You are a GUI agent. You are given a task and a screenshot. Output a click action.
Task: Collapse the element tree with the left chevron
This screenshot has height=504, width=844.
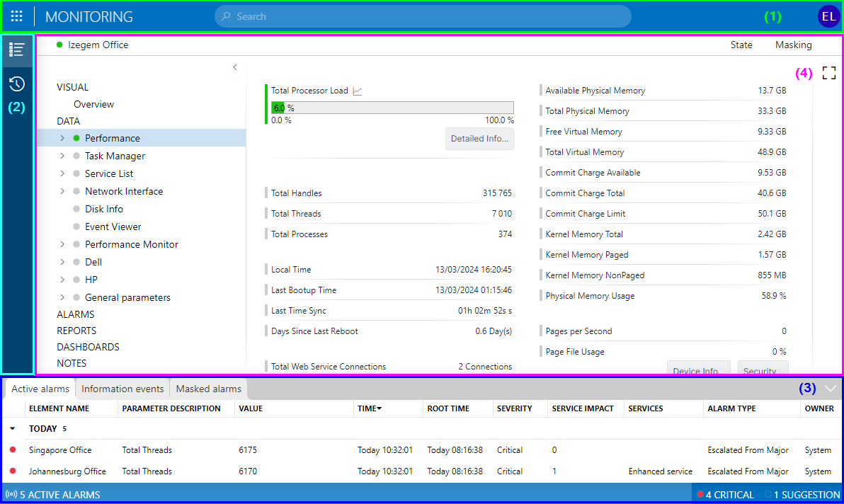[234, 67]
